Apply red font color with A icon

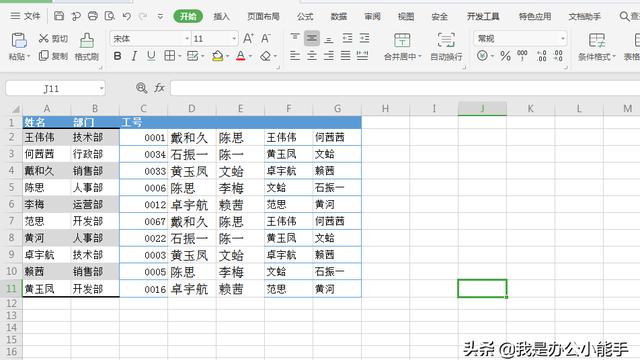point(241,56)
